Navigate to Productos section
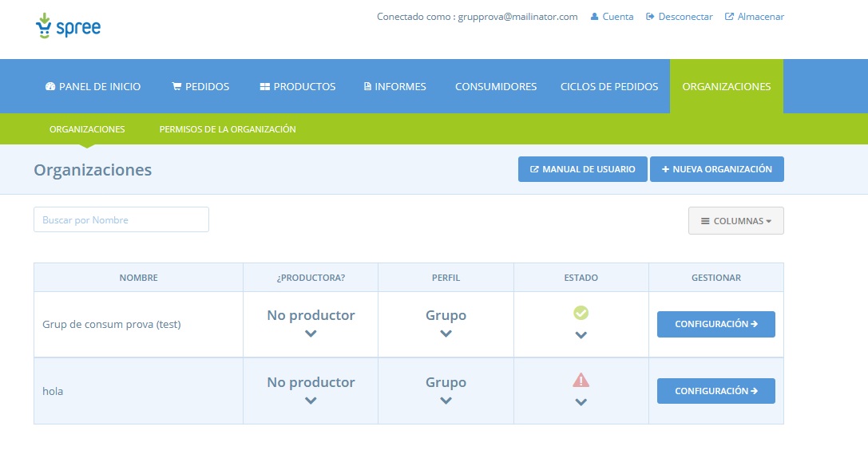868x462 pixels. click(298, 86)
